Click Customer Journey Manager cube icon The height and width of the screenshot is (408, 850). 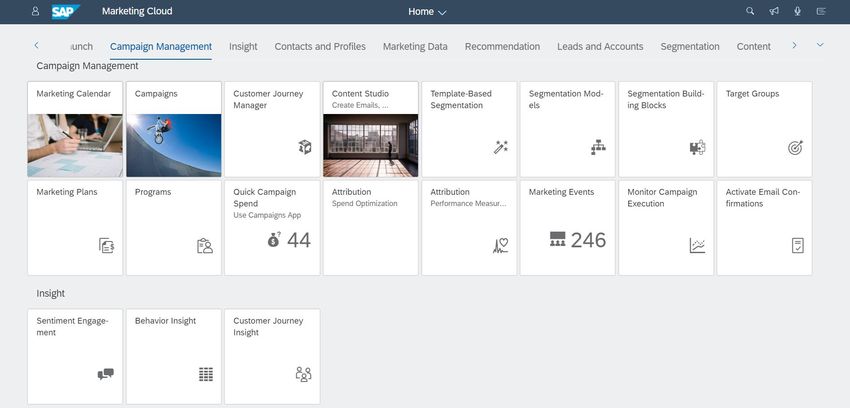point(305,147)
